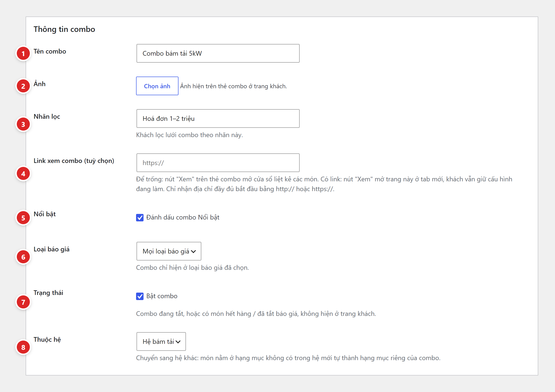Viewport: 555px width, 392px height.
Task: Click the "Nổi bật" row label
Action: 45,214
